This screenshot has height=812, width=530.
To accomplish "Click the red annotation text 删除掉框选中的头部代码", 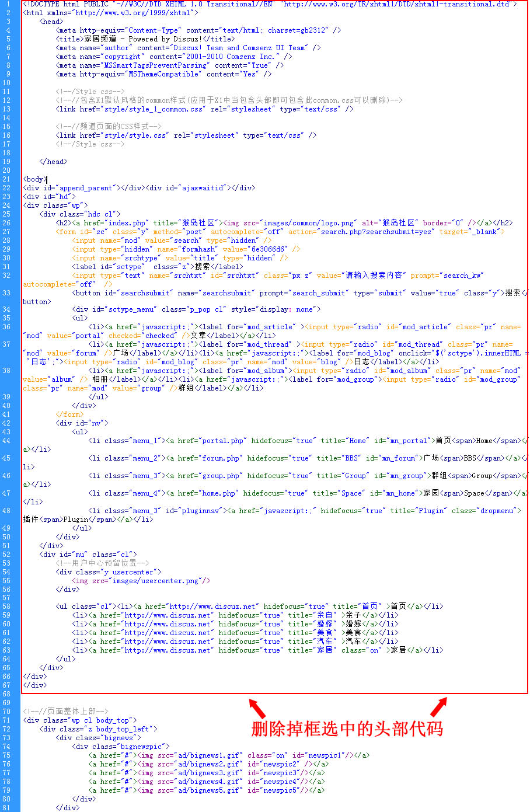I will (347, 729).
